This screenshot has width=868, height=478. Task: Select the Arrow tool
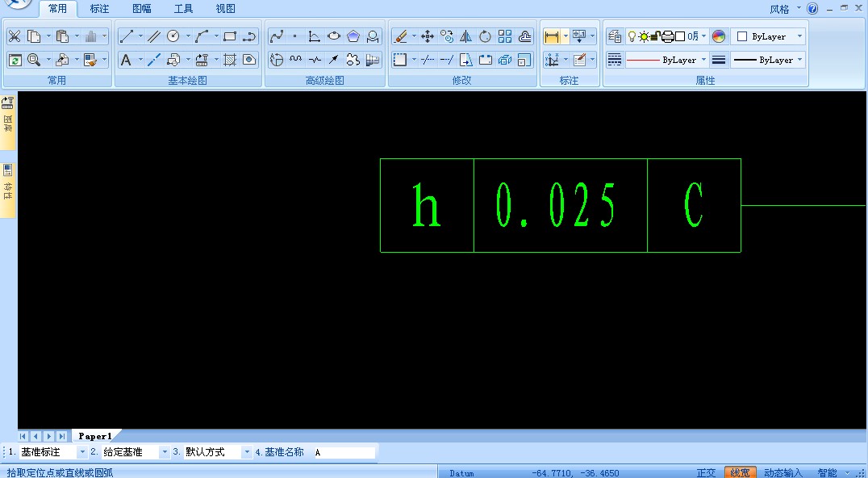[x=334, y=60]
